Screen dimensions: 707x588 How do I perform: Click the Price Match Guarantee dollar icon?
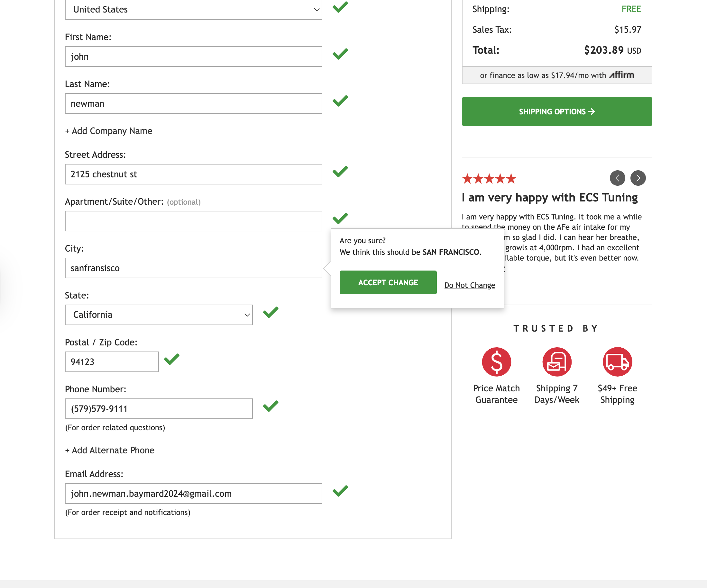[496, 362]
